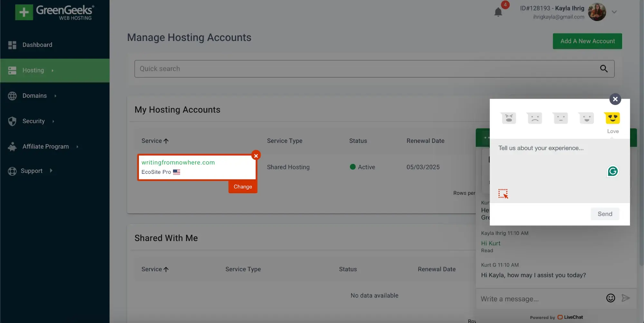
Task: Open the Affiliate Program menu item
Action: tap(45, 147)
